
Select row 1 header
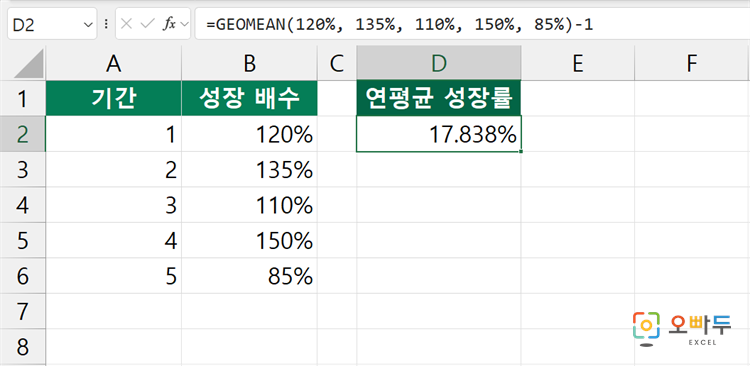click(x=22, y=99)
